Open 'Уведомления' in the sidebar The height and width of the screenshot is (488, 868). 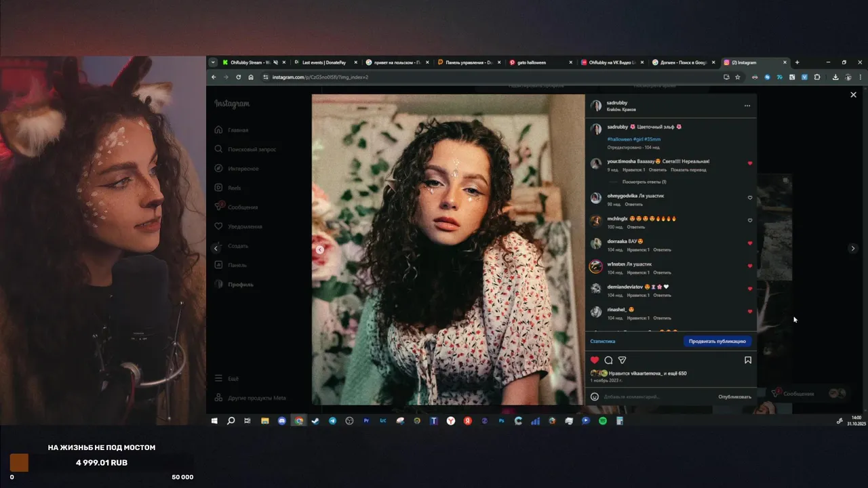[237, 226]
